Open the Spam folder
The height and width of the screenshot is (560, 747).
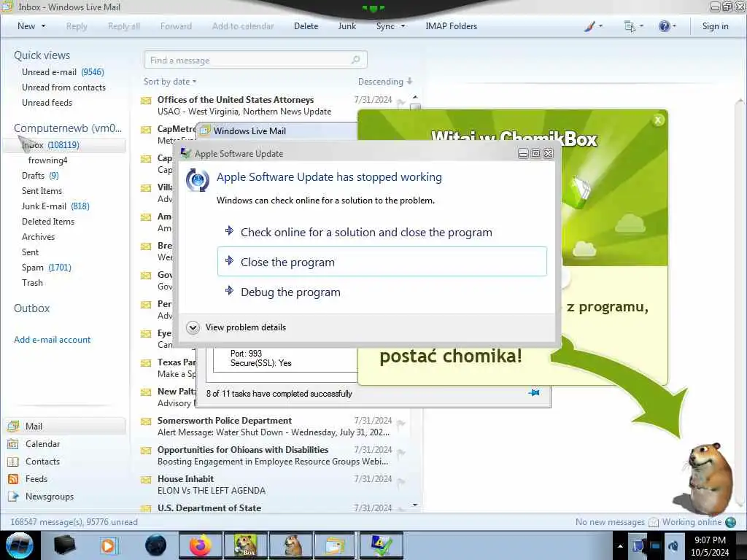tap(46, 268)
